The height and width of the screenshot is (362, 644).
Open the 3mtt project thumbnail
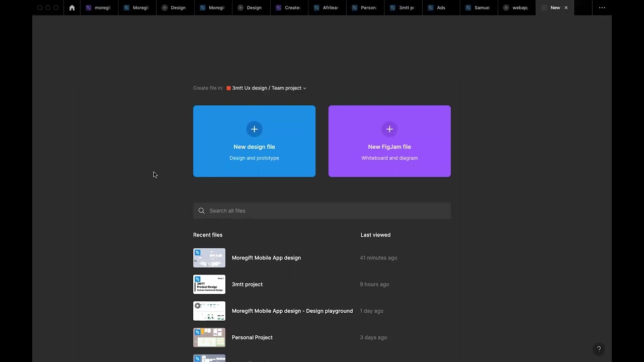pyautogui.click(x=209, y=285)
